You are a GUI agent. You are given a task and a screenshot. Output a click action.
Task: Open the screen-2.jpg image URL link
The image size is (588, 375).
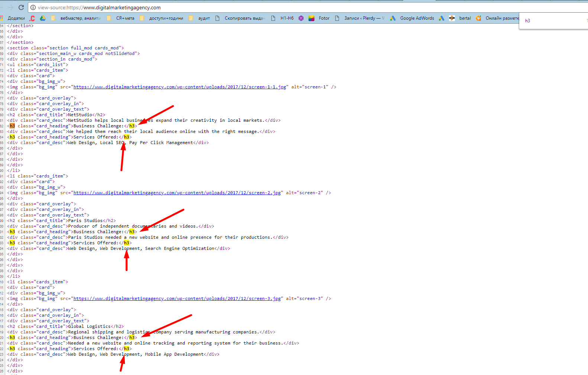click(x=177, y=193)
